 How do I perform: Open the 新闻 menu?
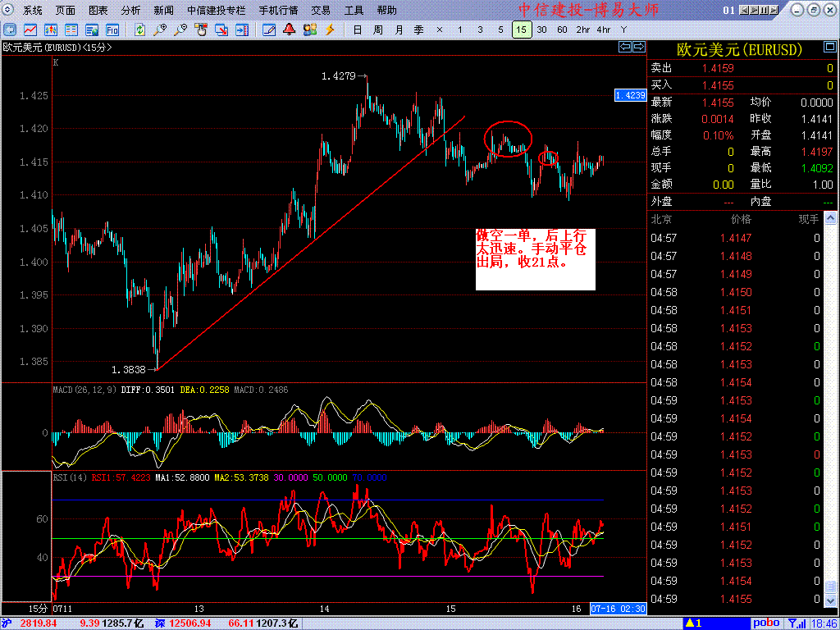click(163, 10)
